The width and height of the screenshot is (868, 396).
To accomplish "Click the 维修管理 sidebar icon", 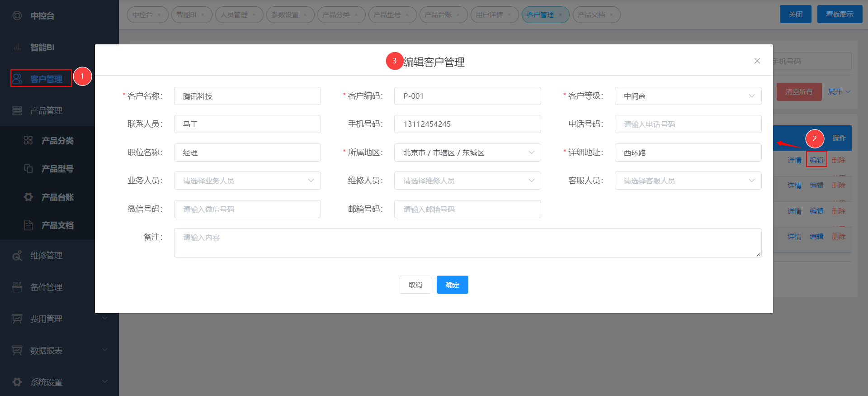I will [x=17, y=256].
